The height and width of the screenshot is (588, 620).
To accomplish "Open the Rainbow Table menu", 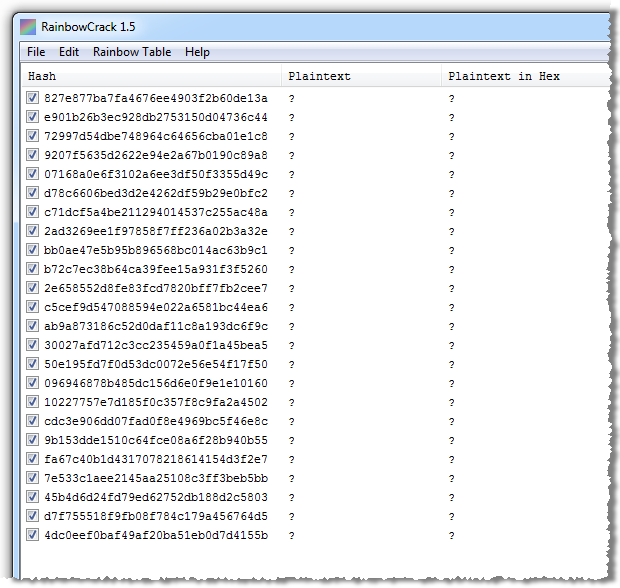I will [x=132, y=52].
